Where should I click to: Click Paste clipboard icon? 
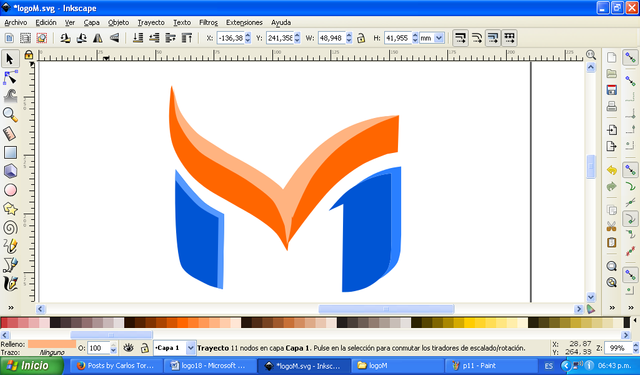point(611,242)
